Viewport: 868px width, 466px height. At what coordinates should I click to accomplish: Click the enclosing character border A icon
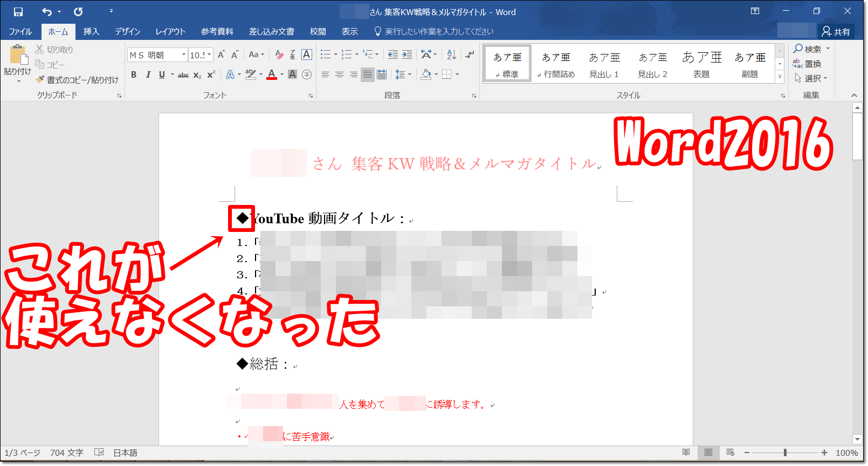307,54
